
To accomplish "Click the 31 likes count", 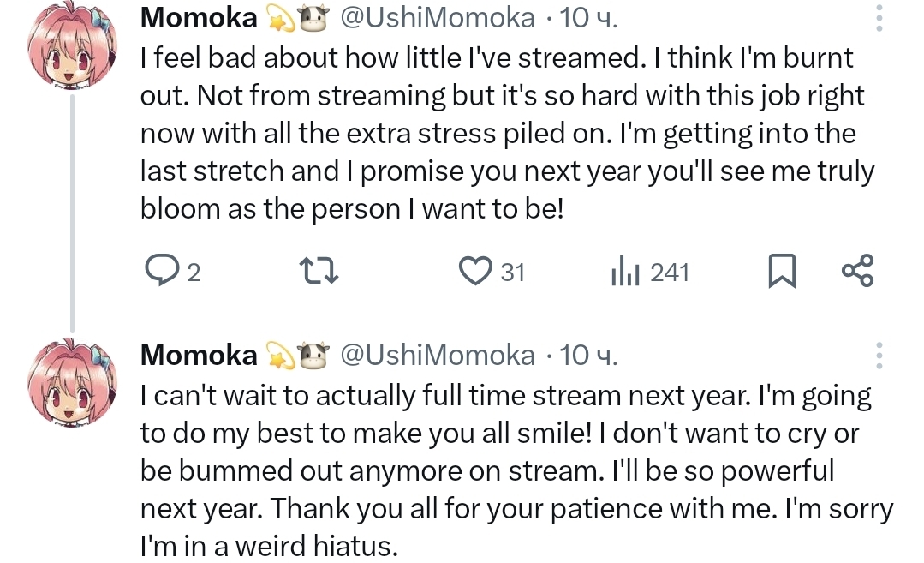I will tap(512, 273).
